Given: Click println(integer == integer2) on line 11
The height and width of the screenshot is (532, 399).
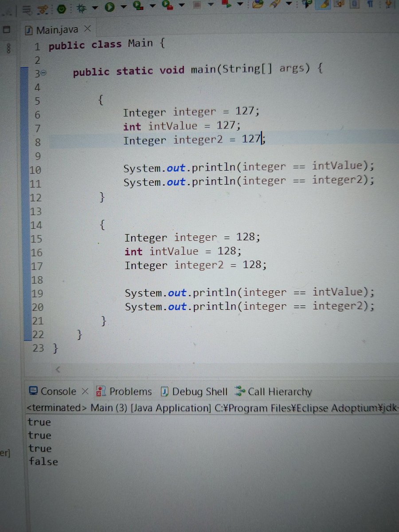Looking at the screenshot, I should pyautogui.click(x=249, y=181).
